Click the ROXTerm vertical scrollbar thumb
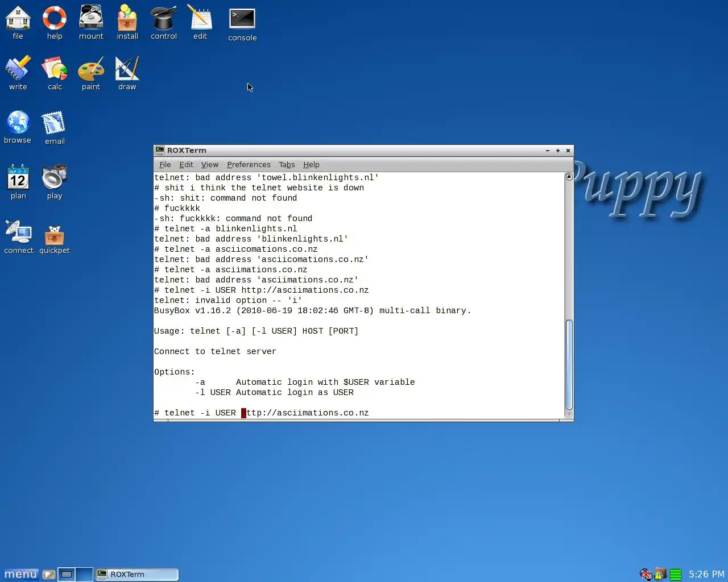Viewport: 728px width, 582px height. 569,364
